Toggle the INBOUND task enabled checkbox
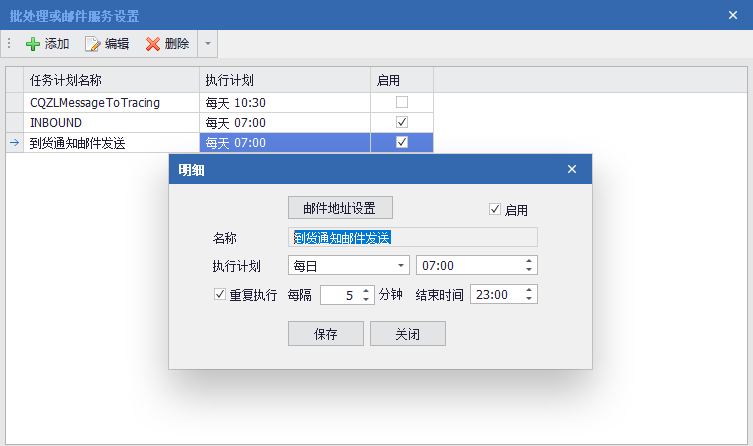 402,122
